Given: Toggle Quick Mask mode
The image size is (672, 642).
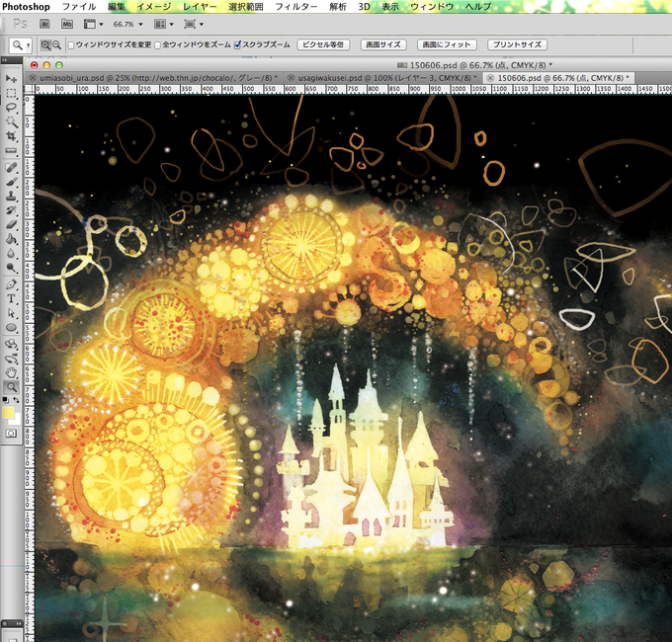Looking at the screenshot, I should (x=11, y=434).
